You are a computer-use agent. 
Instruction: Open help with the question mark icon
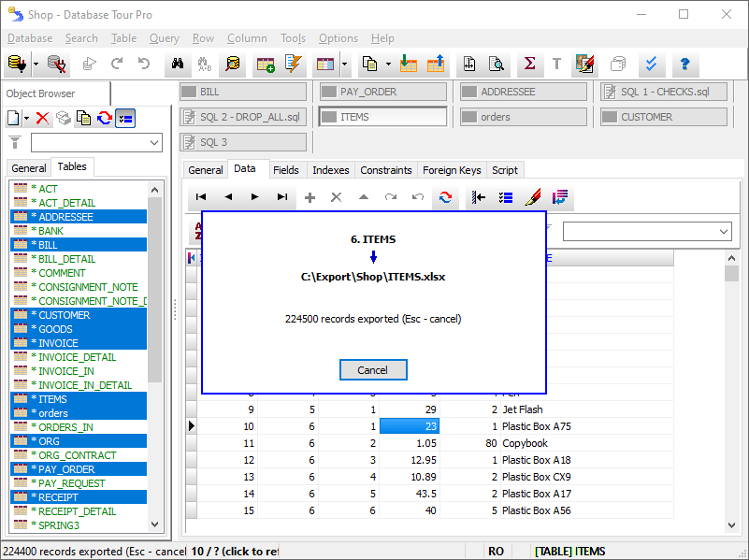[x=684, y=65]
